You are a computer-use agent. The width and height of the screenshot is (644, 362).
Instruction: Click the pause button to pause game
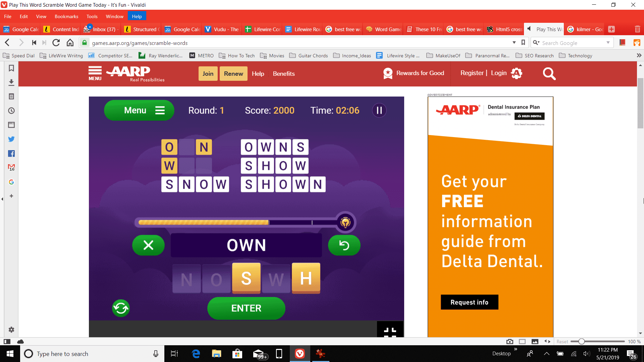(x=379, y=110)
